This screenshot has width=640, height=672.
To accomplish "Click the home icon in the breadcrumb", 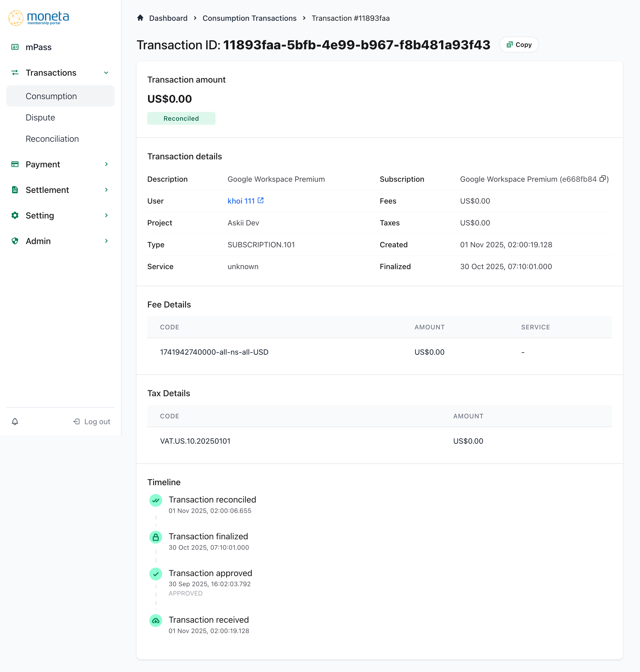I will pos(140,18).
